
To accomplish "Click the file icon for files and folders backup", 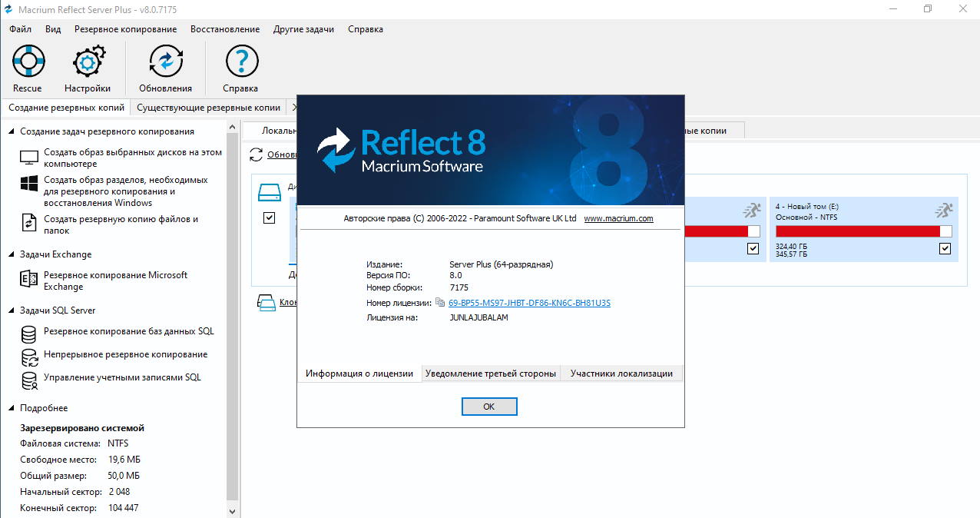I will (29, 223).
